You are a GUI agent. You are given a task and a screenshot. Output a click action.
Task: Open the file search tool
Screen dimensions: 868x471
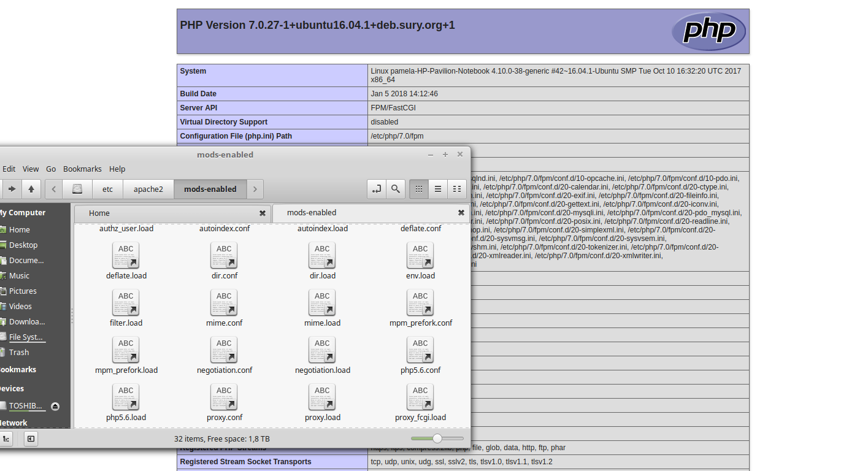(x=396, y=189)
